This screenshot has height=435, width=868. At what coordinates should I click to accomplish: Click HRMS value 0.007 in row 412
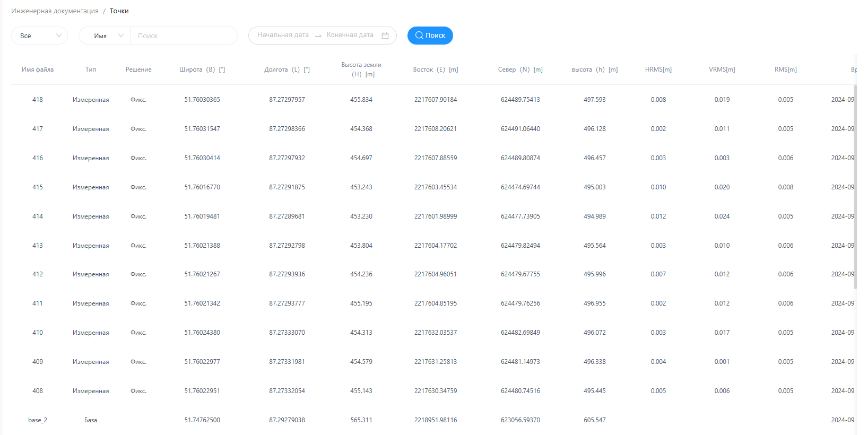(658, 274)
